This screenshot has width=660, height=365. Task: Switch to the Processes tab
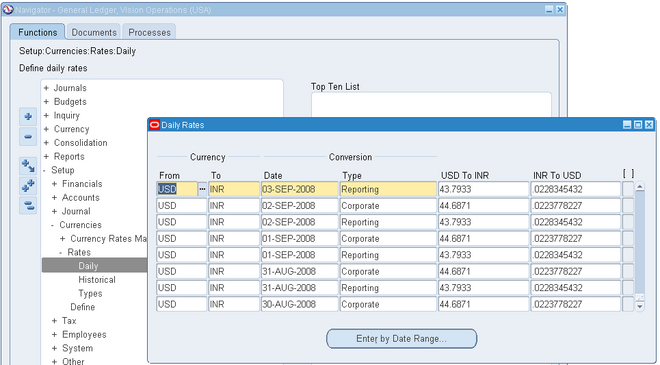[149, 32]
